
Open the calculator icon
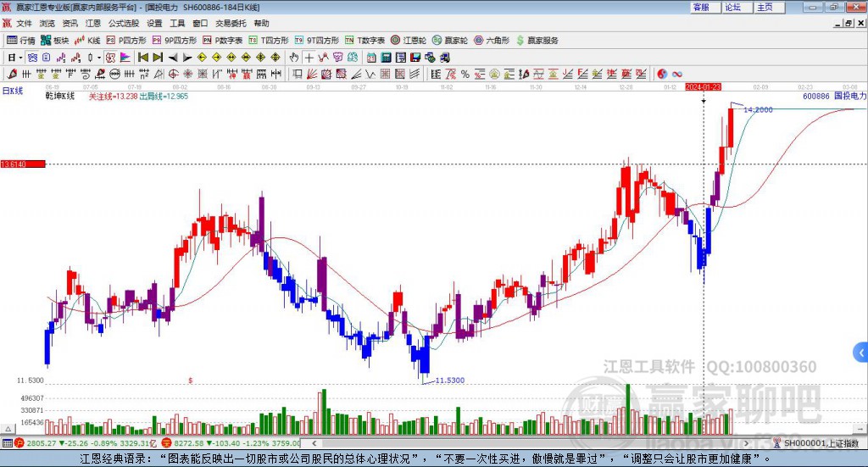click(386, 58)
